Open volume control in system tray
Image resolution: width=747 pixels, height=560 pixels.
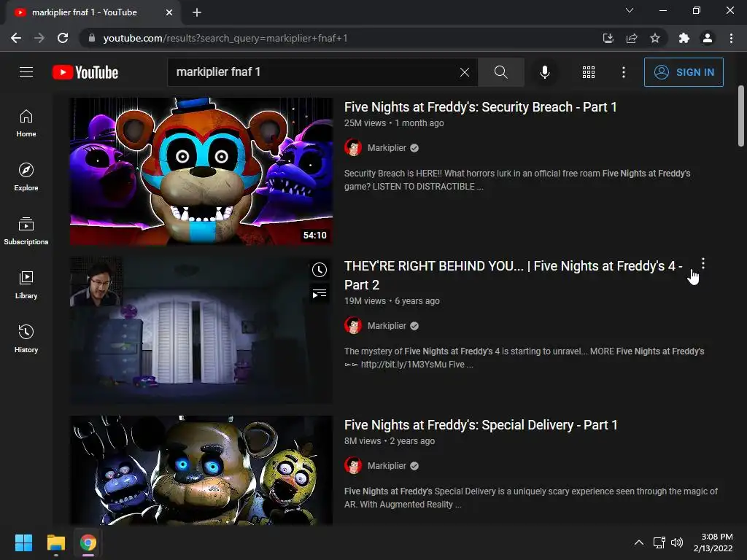(x=677, y=542)
